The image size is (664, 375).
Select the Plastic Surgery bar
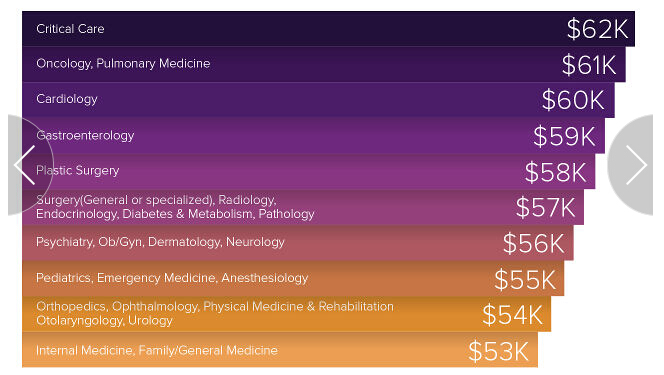coord(308,171)
